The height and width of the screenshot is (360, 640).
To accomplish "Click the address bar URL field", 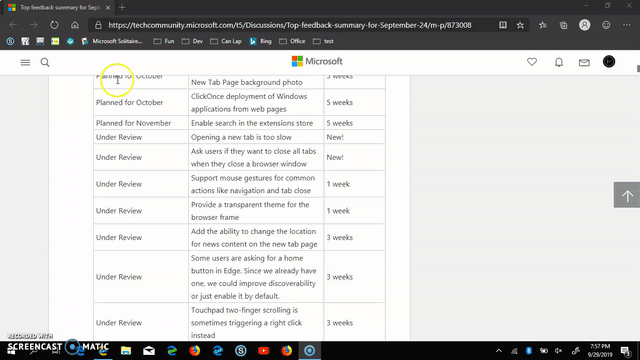I will (290, 25).
